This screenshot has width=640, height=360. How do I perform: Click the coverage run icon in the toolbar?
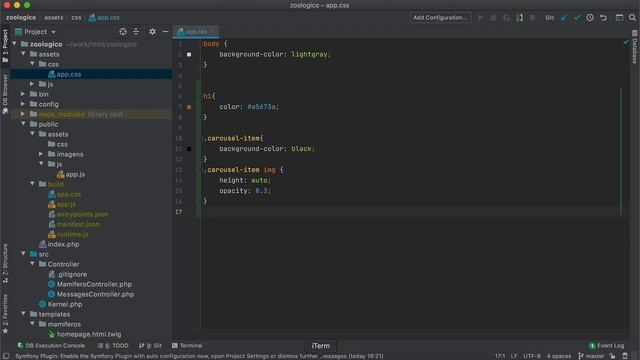pyautogui.click(x=506, y=18)
